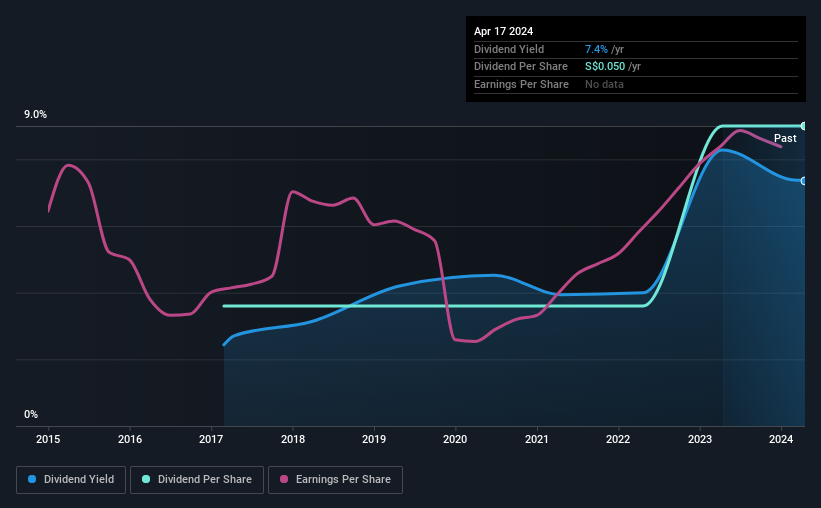
Task: Click the blue Dividend Yield legend dot
Action: tap(32, 479)
